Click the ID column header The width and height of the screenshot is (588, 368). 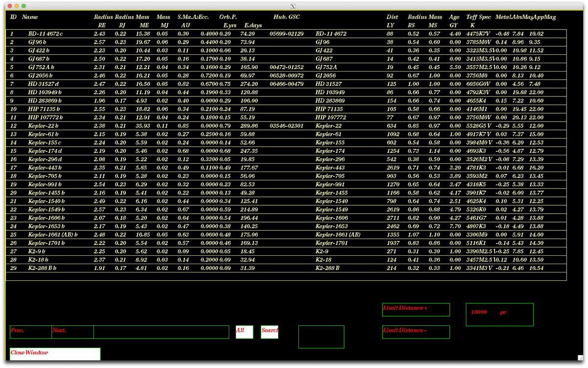[x=13, y=17]
